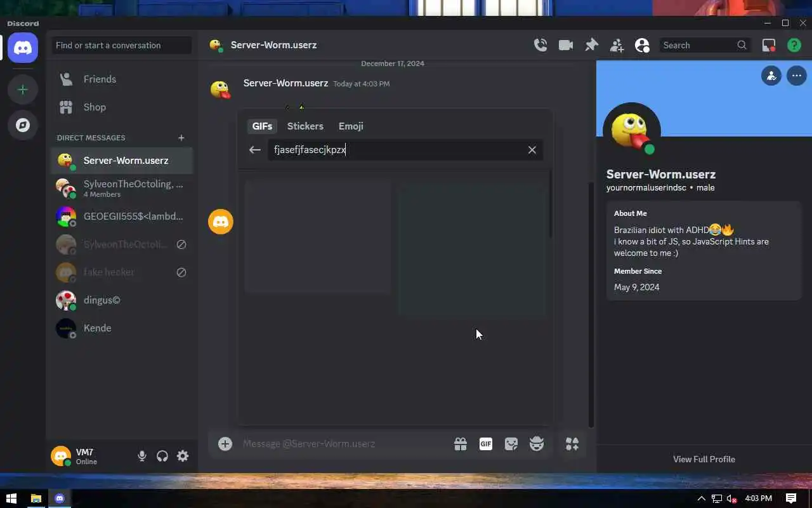
Task: Switch to the GIFs tab
Action: [262, 126]
